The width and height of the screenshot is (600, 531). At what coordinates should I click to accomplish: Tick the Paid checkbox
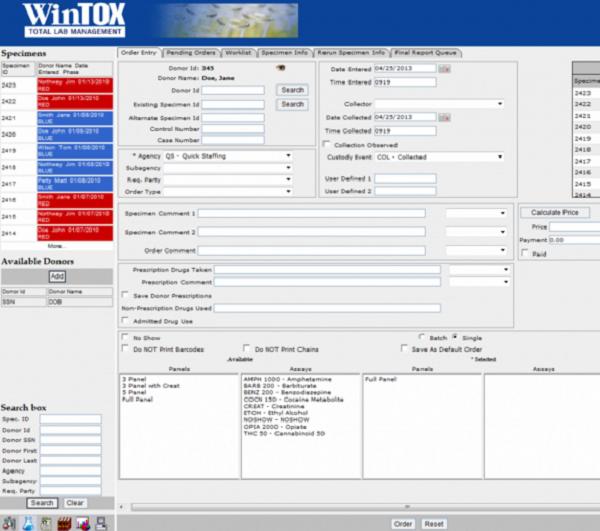(x=525, y=253)
